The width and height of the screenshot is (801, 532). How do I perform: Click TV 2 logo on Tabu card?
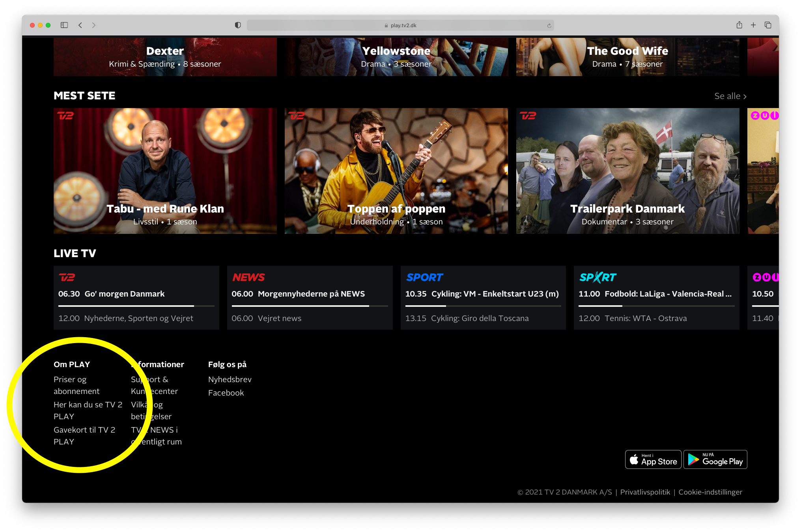[x=65, y=116]
